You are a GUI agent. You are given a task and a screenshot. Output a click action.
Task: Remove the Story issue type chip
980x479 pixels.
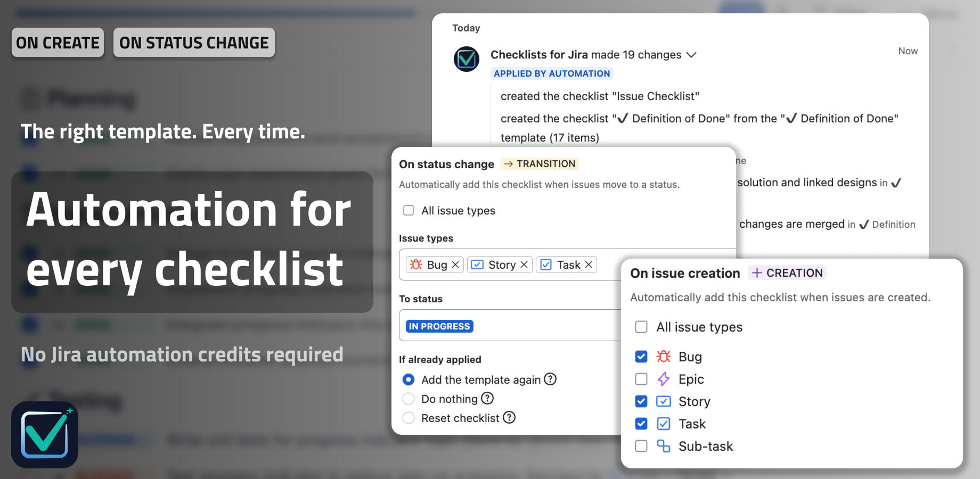(524, 265)
